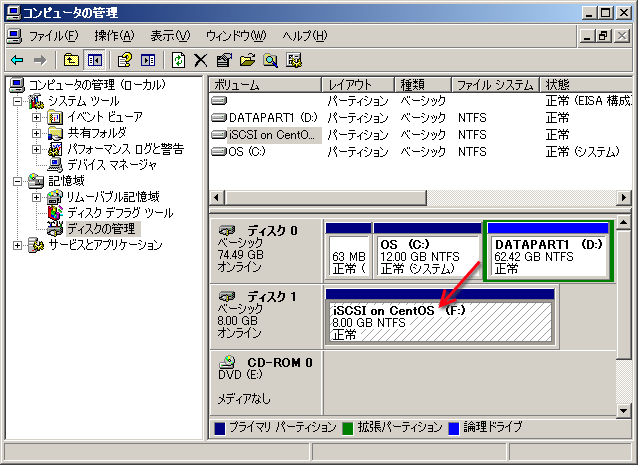
Task: Click the Help question mark toolbar icon
Action: tap(125, 61)
